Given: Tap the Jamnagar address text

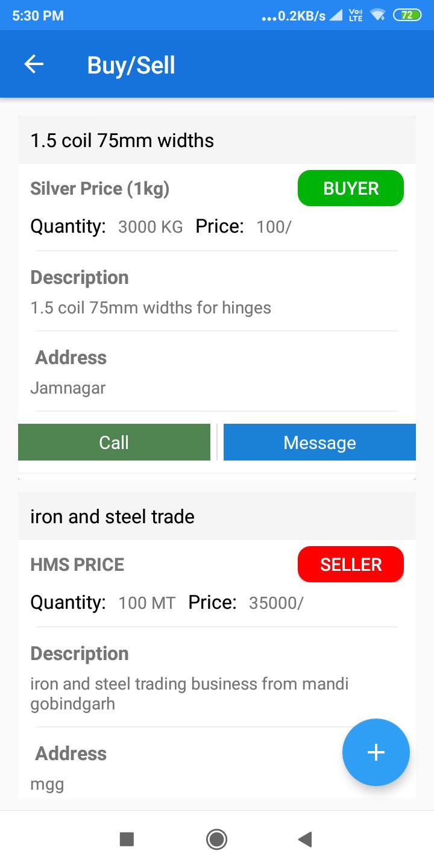Looking at the screenshot, I should coord(68,388).
